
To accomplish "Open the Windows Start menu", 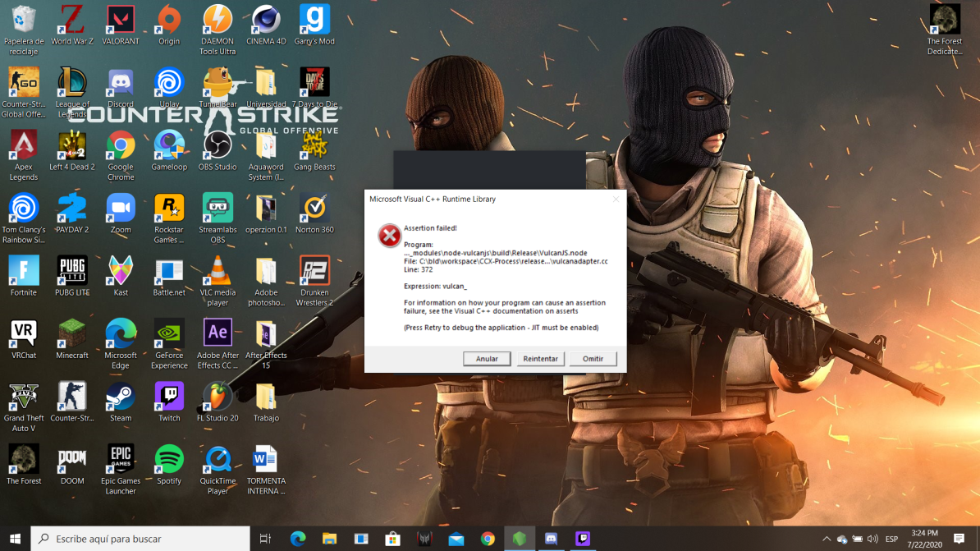I will click(15, 539).
